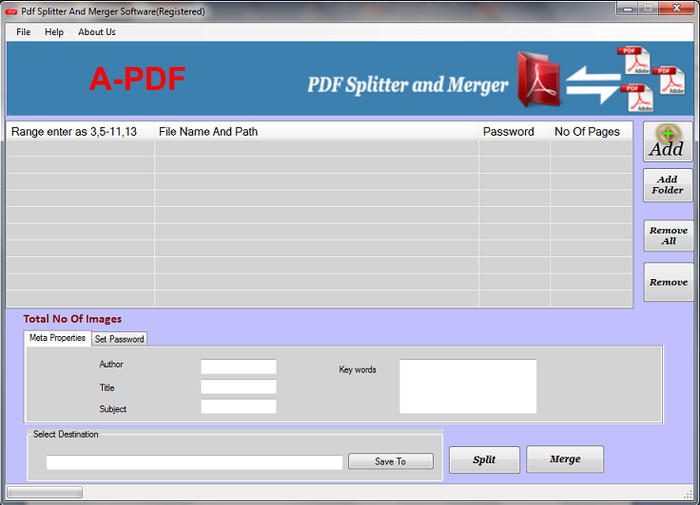Image resolution: width=700 pixels, height=505 pixels.
Task: Click the Save To button
Action: (391, 461)
